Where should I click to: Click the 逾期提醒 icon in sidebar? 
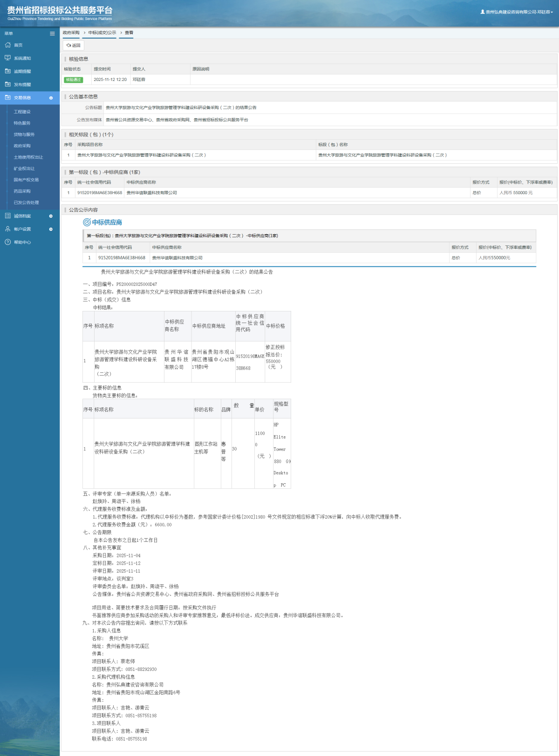[x=7, y=71]
